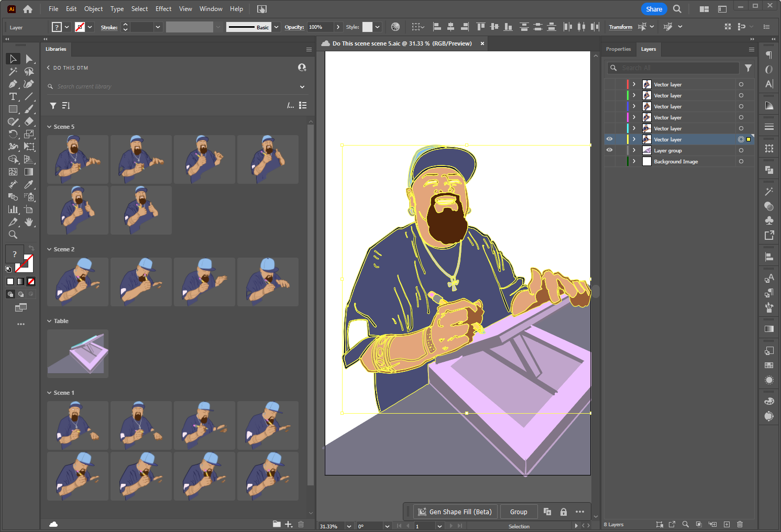Set color mode to None
781x532 pixels.
click(x=31, y=281)
